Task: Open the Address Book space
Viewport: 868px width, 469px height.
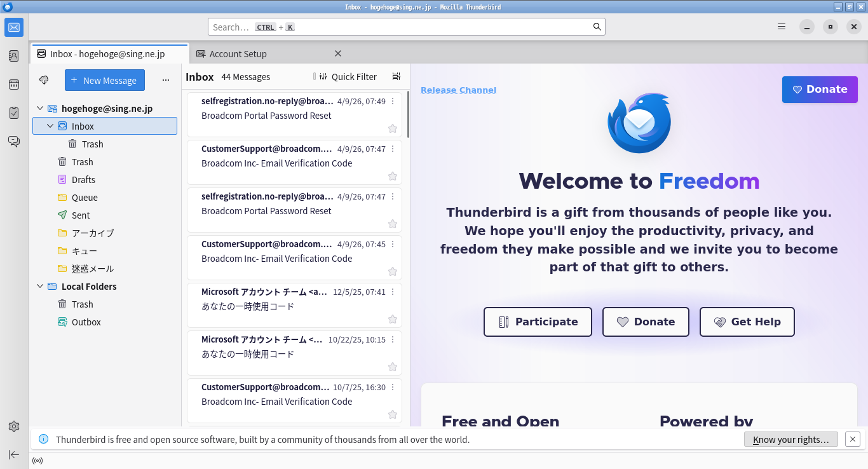Action: 13,56
